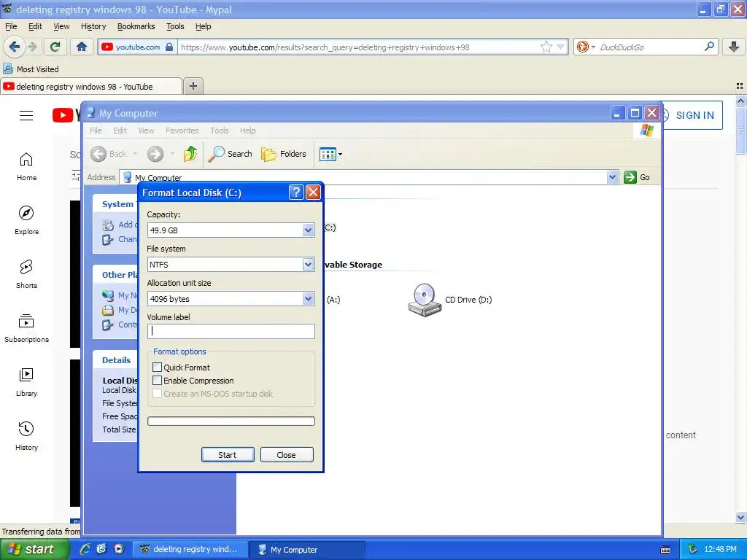
Task: Open the browser Tools menu
Action: (175, 26)
